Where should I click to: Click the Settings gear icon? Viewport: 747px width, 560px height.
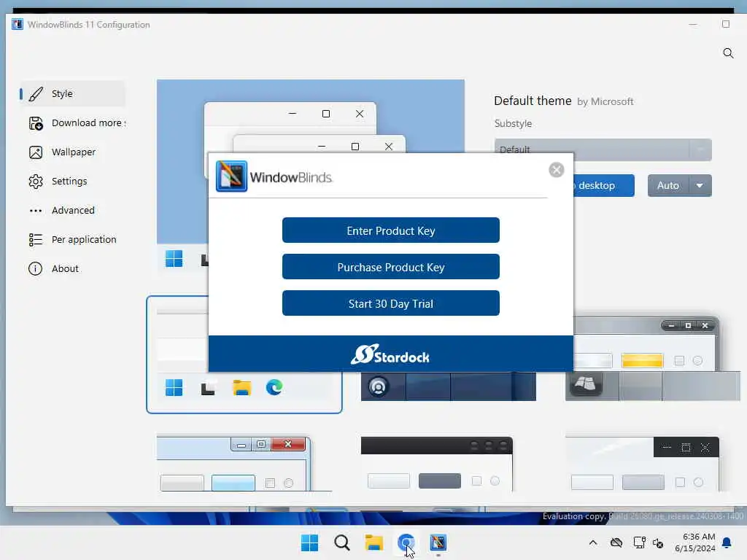[36, 182]
